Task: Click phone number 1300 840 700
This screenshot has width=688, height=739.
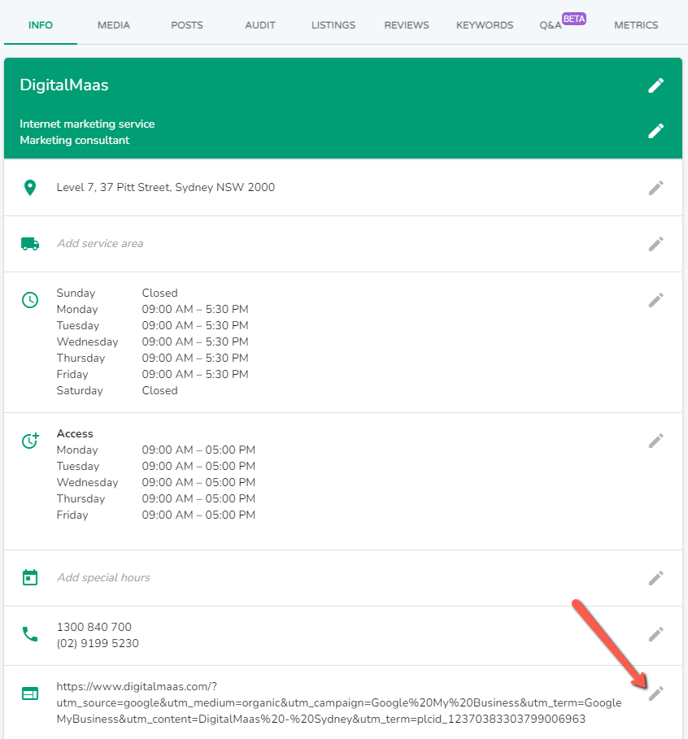Action: 94,627
